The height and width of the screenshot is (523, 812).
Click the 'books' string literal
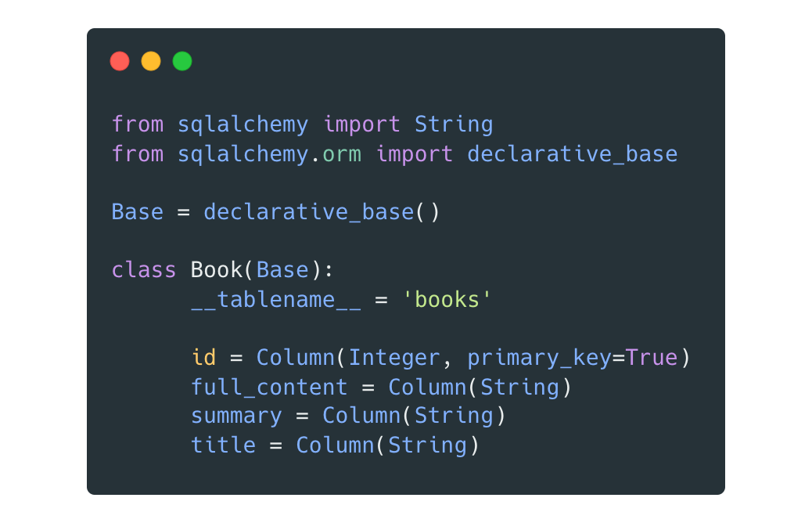(447, 299)
